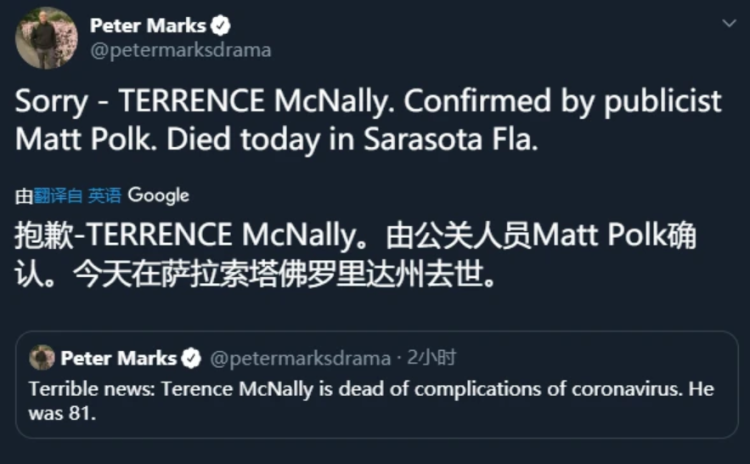Open the small avatar in the quoted tweet

(x=42, y=358)
